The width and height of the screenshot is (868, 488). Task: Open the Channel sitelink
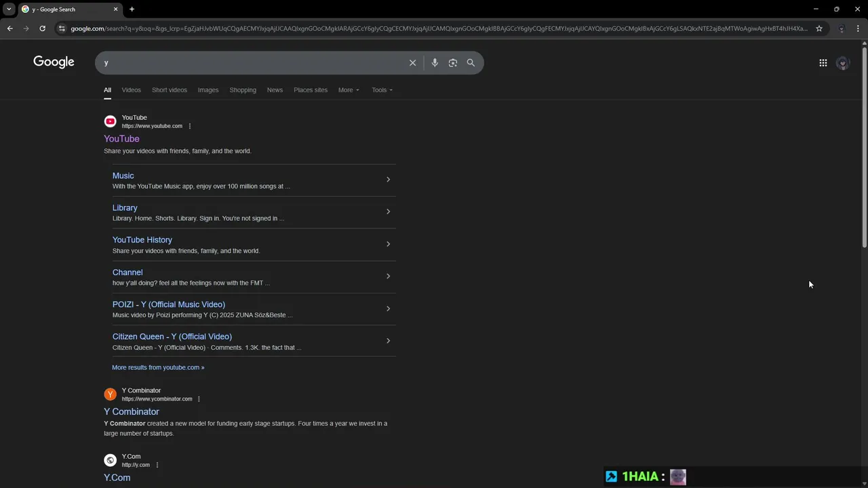[127, 272]
